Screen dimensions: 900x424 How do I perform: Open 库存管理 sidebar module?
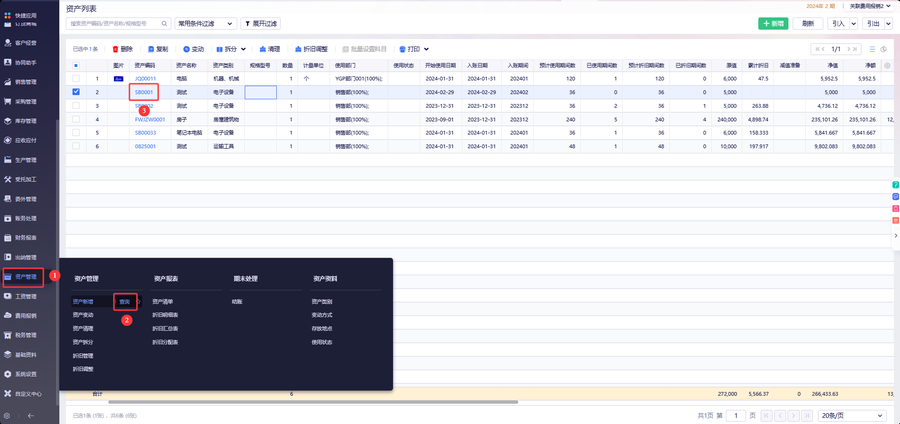click(x=21, y=121)
